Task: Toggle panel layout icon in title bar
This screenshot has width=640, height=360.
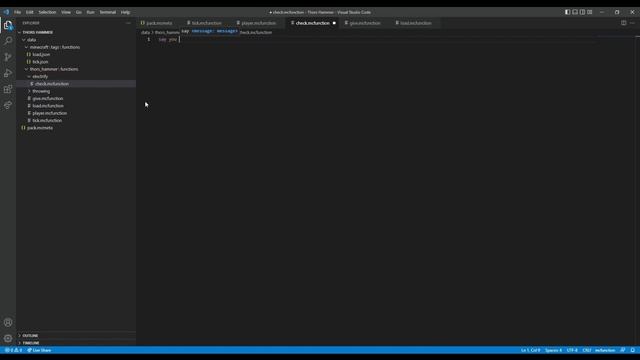Action: pos(575,12)
